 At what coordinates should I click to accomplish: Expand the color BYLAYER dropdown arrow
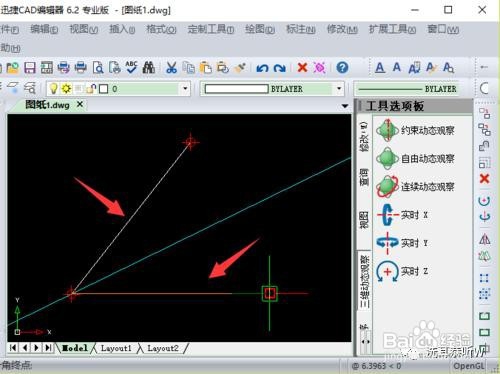coord(339,89)
